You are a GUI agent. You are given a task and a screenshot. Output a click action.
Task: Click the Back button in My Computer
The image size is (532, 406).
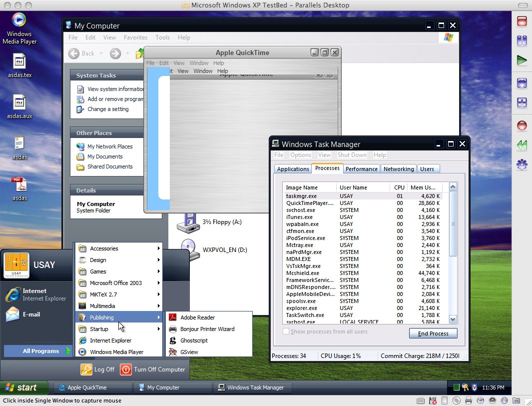pos(81,53)
